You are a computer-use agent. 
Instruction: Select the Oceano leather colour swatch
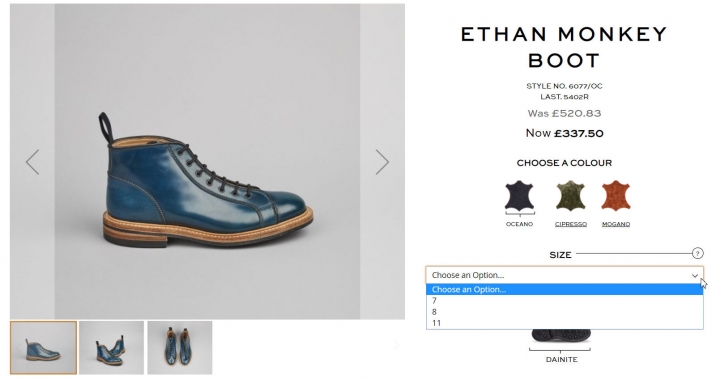(520, 196)
